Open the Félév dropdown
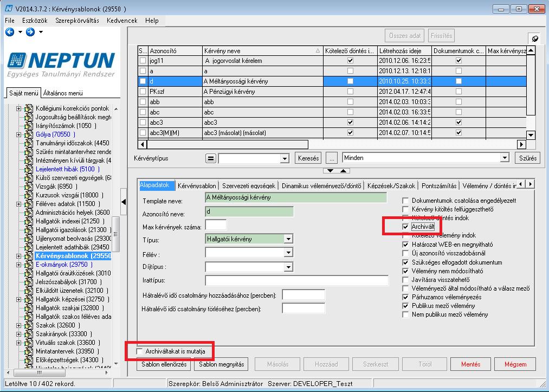The width and height of the screenshot is (549, 392). pyautogui.click(x=288, y=253)
